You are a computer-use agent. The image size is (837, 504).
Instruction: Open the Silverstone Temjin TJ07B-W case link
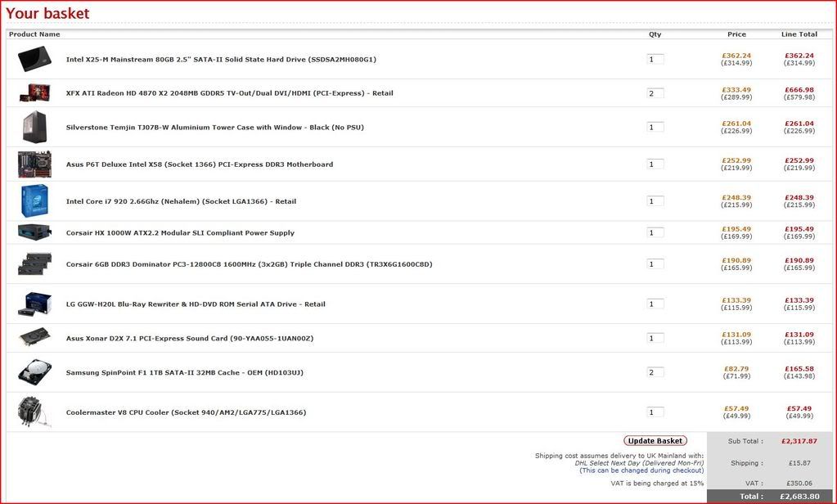coord(214,127)
